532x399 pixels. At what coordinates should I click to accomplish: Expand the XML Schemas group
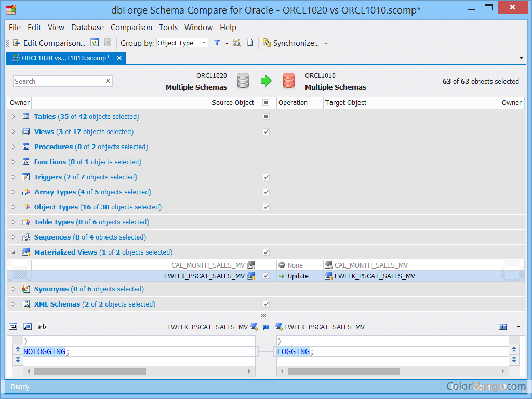click(13, 304)
